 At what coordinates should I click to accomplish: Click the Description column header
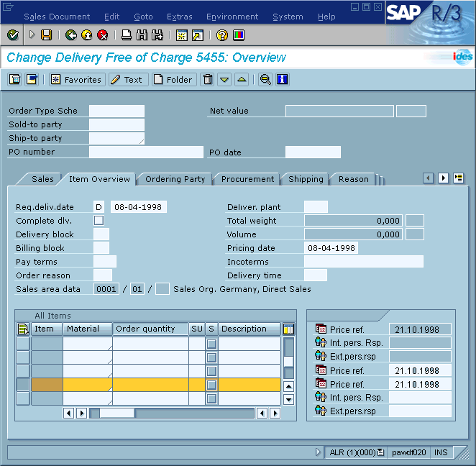(x=250, y=329)
